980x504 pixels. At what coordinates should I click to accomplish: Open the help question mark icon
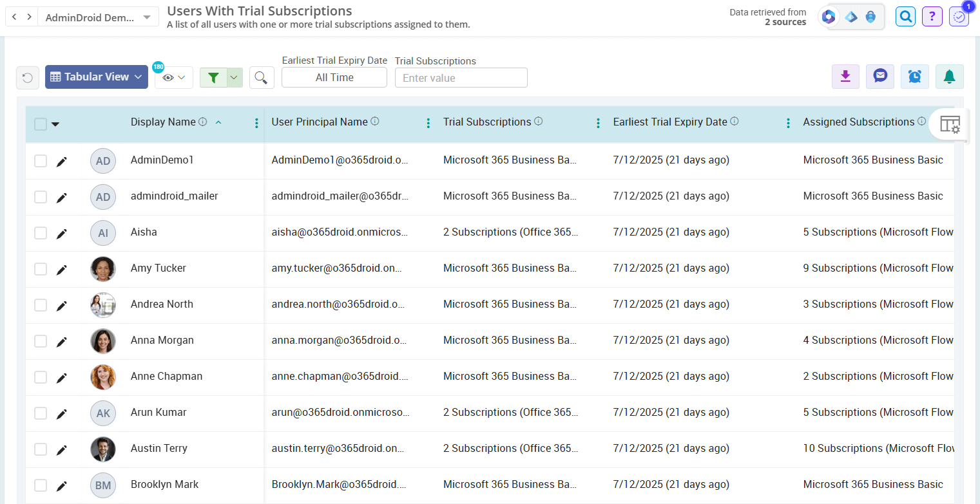932,16
